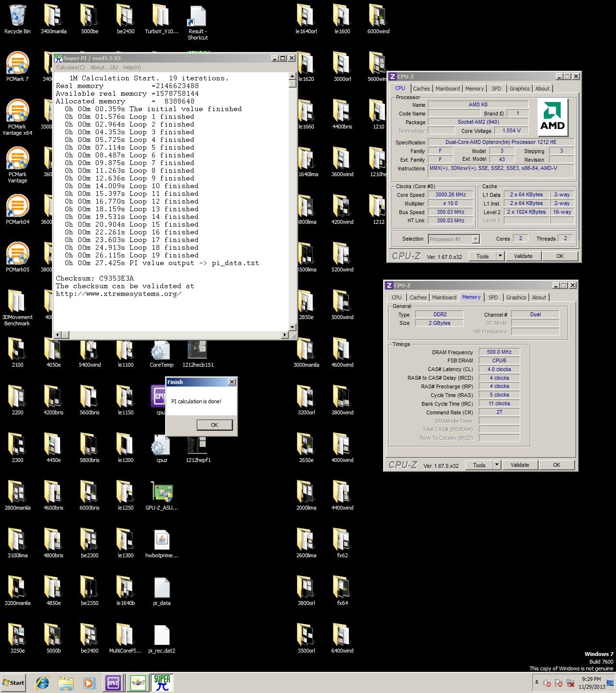This screenshot has height=693, width=616.
Task: Open the 6400wind folder
Action: click(342, 639)
